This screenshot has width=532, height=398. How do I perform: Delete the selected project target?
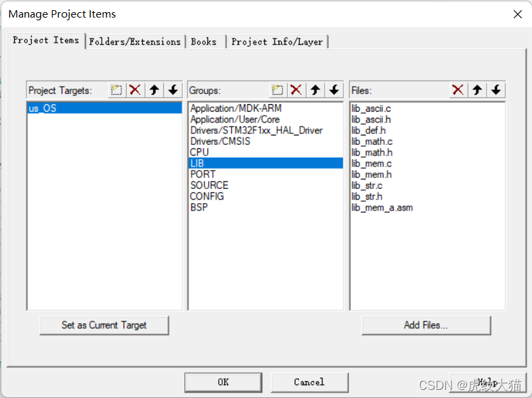click(135, 90)
